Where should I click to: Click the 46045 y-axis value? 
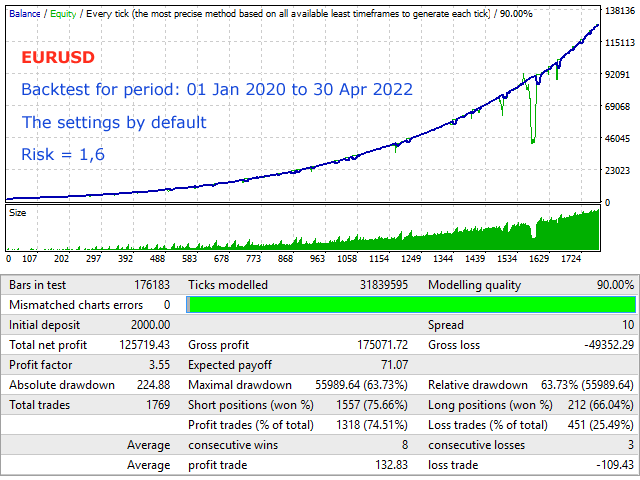[617, 139]
